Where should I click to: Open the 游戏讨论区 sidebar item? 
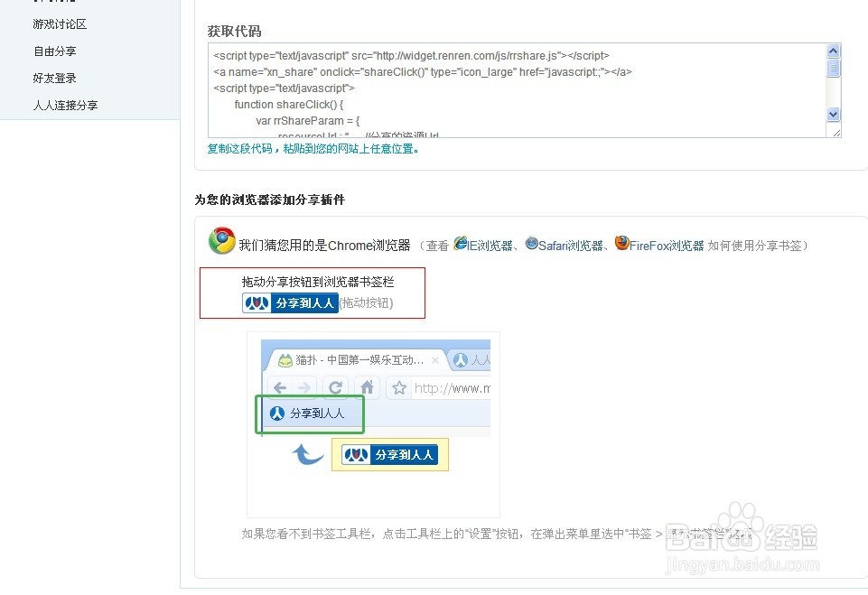tap(60, 23)
